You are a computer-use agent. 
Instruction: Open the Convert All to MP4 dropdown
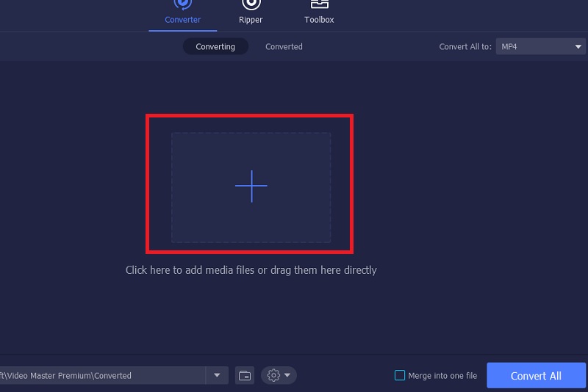click(540, 46)
